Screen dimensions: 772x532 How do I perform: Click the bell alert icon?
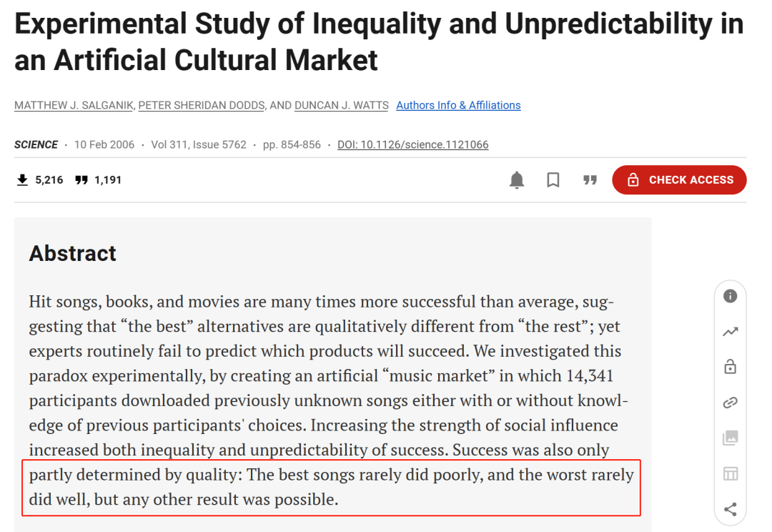(517, 179)
